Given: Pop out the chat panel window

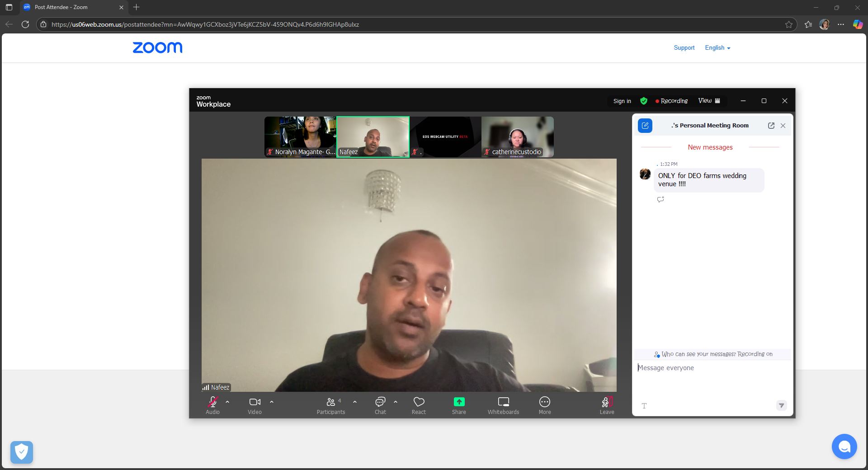Looking at the screenshot, I should coord(771,126).
